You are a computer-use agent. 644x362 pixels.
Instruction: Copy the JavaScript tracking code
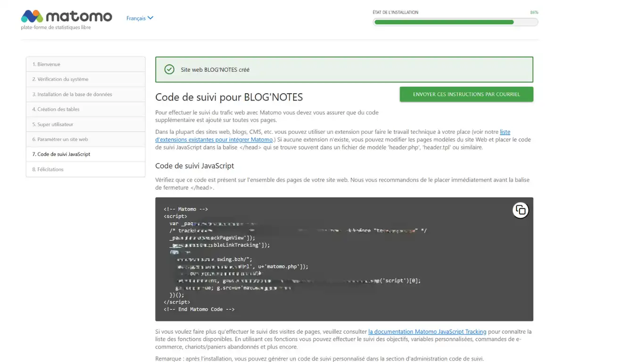coord(520,210)
